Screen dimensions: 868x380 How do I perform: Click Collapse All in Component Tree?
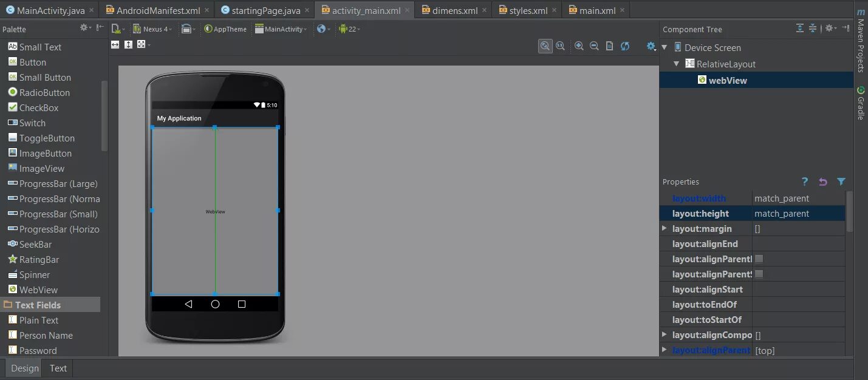click(813, 29)
